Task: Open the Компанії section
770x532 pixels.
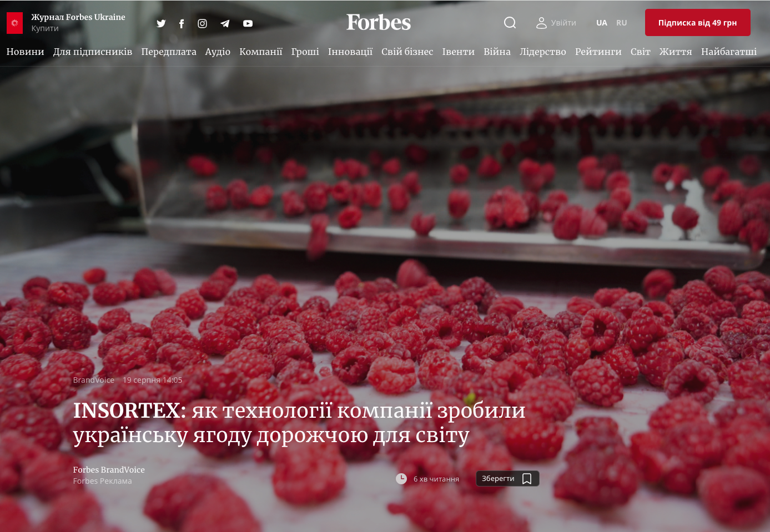Action: (261, 52)
